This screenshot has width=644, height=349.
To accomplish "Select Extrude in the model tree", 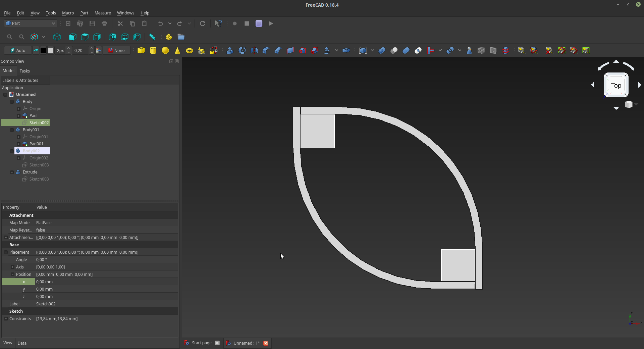I will 30,172.
